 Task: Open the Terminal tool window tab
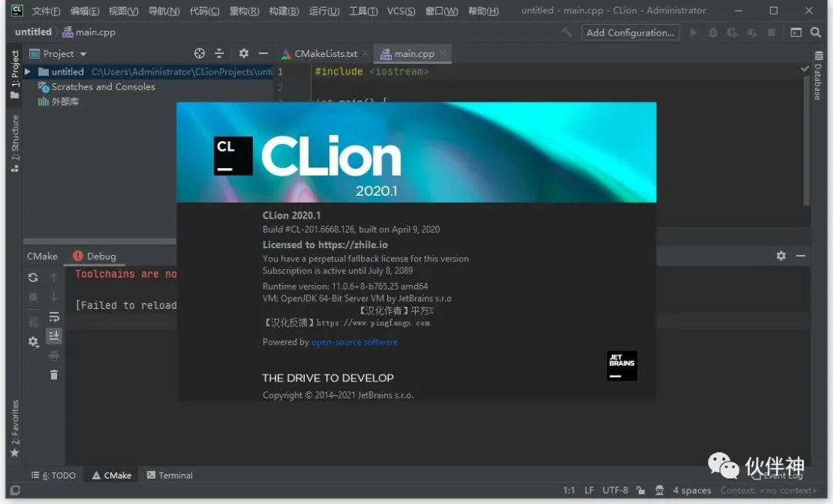pyautogui.click(x=170, y=475)
